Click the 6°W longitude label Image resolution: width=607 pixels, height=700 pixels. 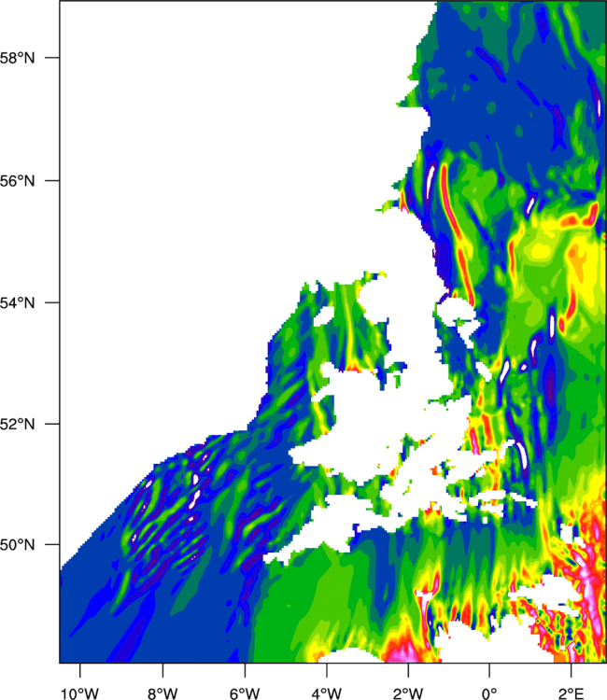tap(245, 693)
